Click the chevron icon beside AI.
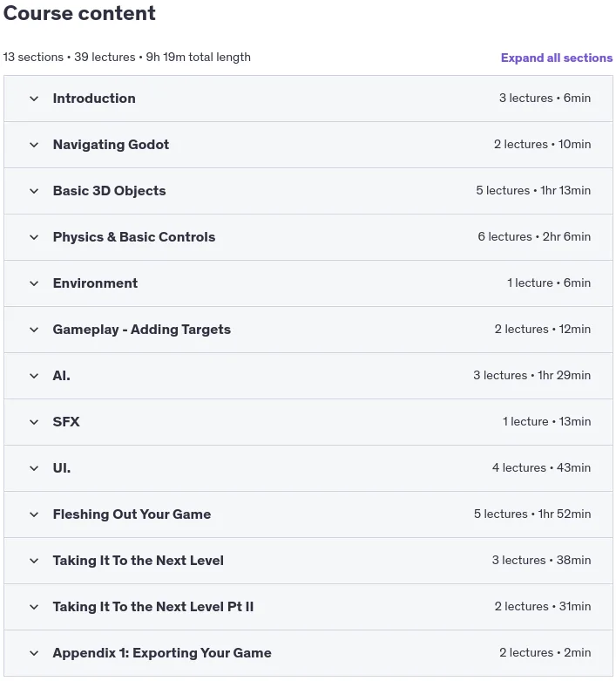This screenshot has height=681, width=616. click(34, 376)
